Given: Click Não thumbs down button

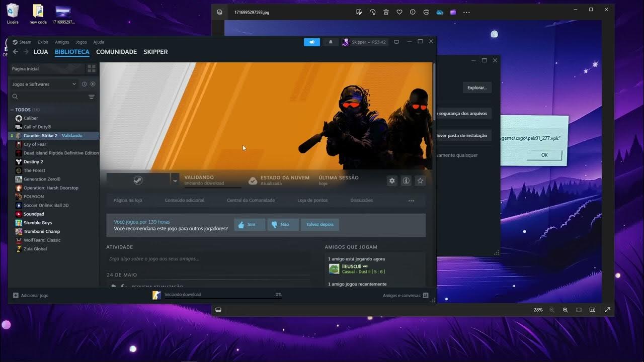Looking at the screenshot, I should coord(283,224).
